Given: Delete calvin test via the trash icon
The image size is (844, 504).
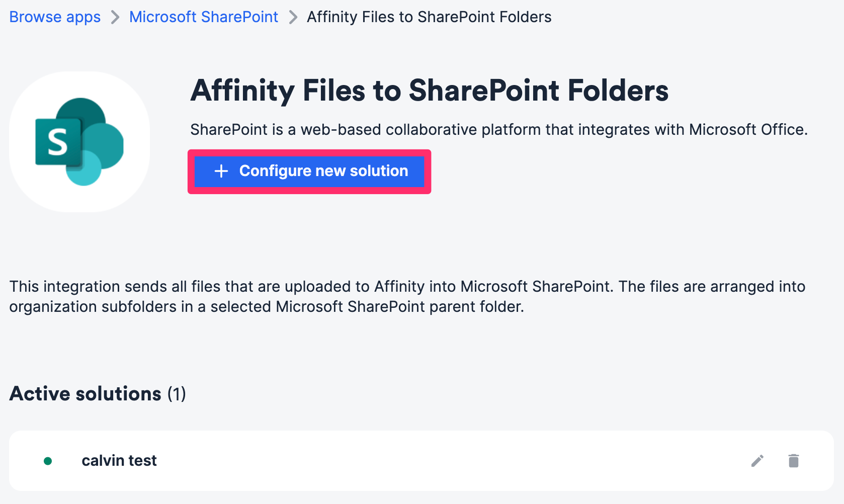Looking at the screenshot, I should point(794,460).
